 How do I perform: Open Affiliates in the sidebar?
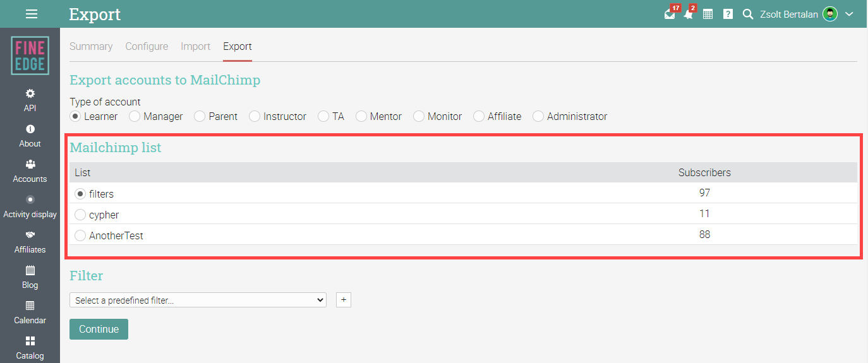click(x=30, y=242)
